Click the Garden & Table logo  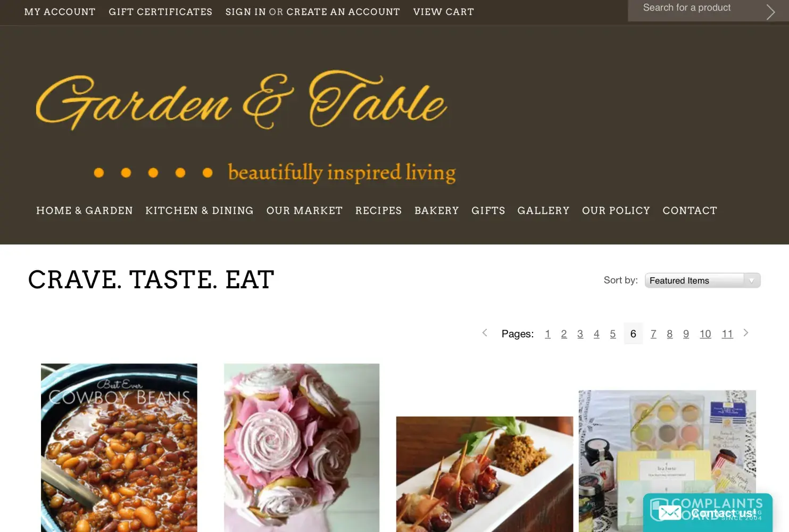[x=246, y=128]
